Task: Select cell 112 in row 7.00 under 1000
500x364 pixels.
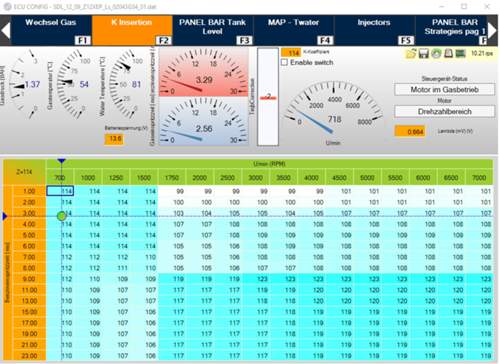Action: coord(88,257)
